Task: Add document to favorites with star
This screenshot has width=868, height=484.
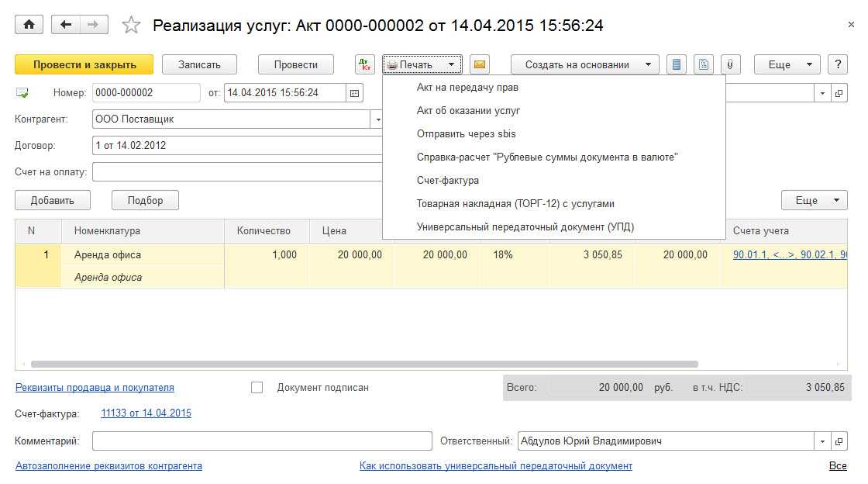Action: (x=131, y=26)
